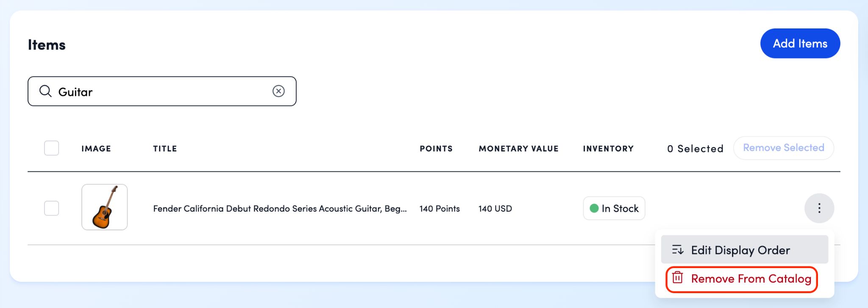Click the INVENTORY column header
Image resolution: width=868 pixels, height=308 pixels.
click(x=608, y=149)
